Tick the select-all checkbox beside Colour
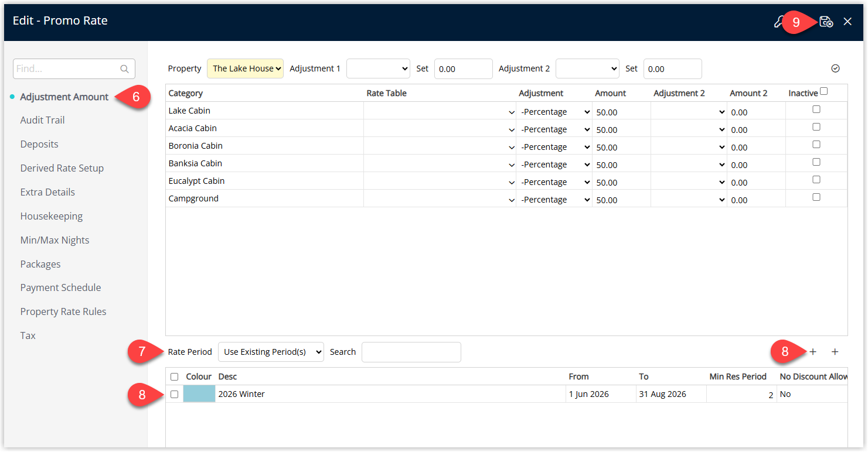Image resolution: width=868 pixels, height=452 pixels. [174, 377]
